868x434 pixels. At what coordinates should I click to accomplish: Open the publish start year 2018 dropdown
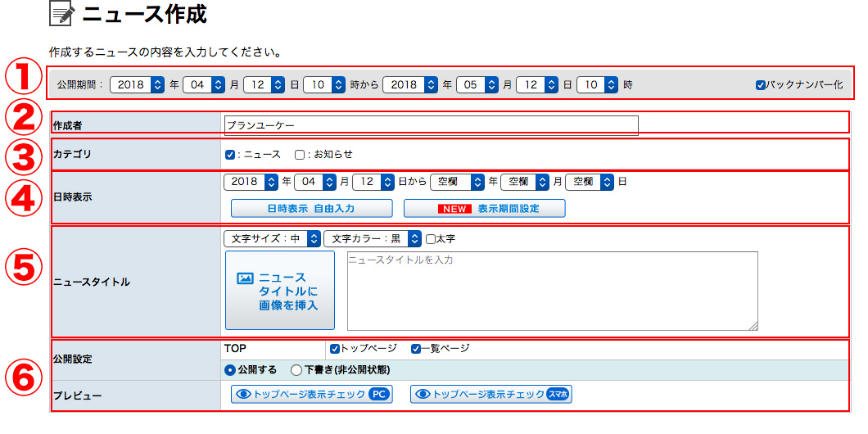136,84
